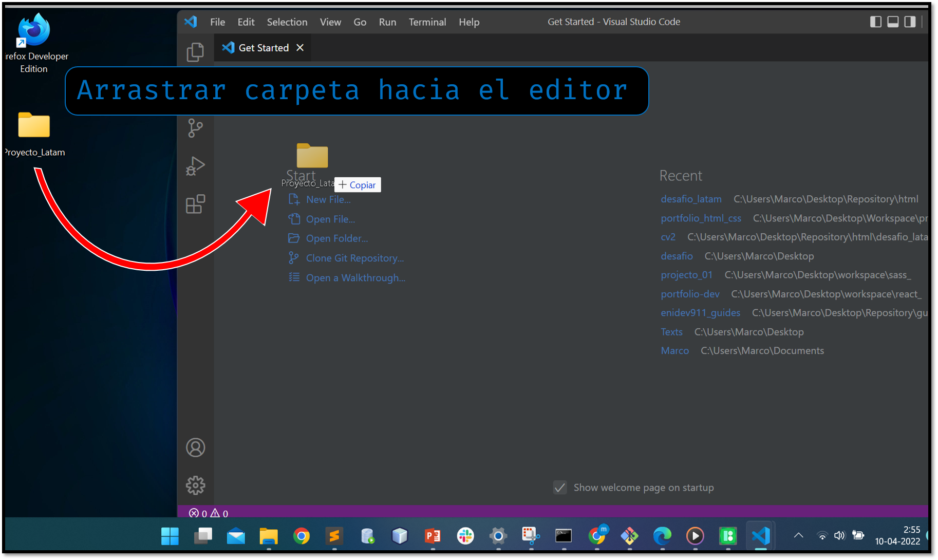The width and height of the screenshot is (938, 560).
Task: Click the errors and warnings status indicator
Action: click(209, 513)
